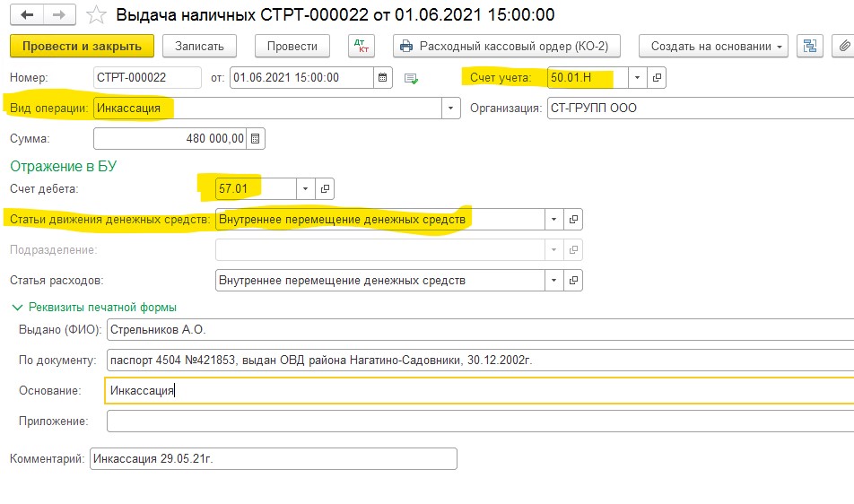The image size is (854, 504).
Task: Open the Счет учета 50.01.Н account form
Action: (658, 78)
